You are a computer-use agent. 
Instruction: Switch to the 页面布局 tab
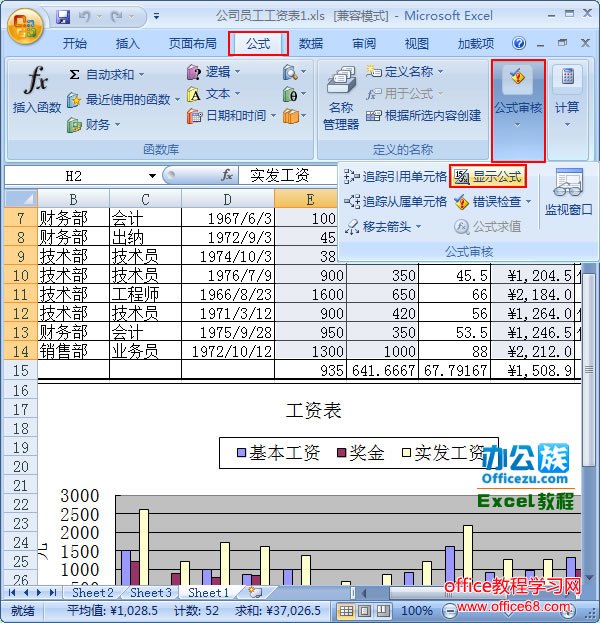coord(192,43)
